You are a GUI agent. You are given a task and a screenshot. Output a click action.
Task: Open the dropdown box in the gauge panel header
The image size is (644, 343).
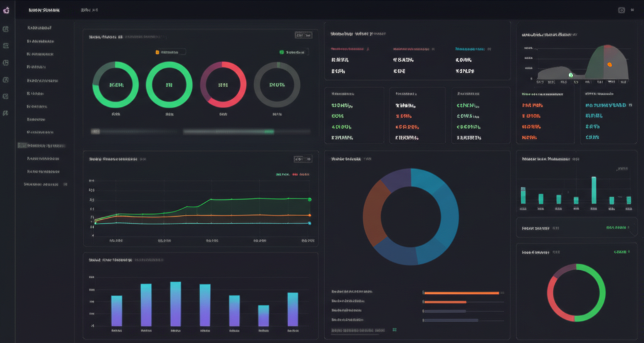(303, 36)
